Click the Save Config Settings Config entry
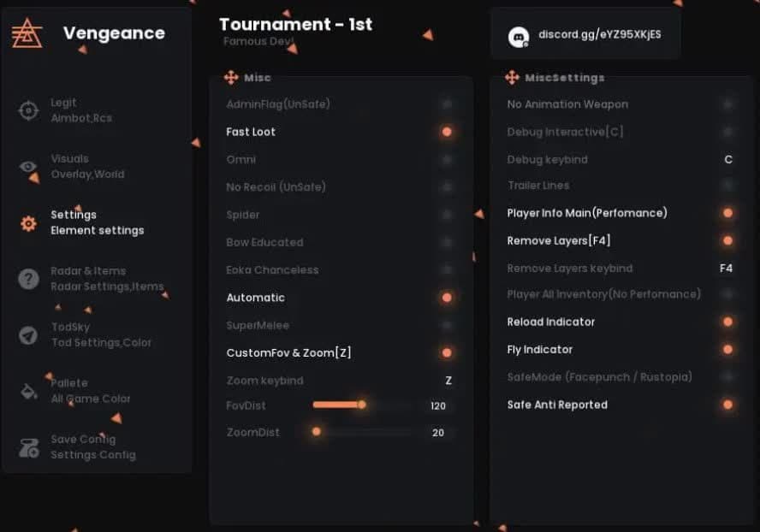 tap(94, 446)
